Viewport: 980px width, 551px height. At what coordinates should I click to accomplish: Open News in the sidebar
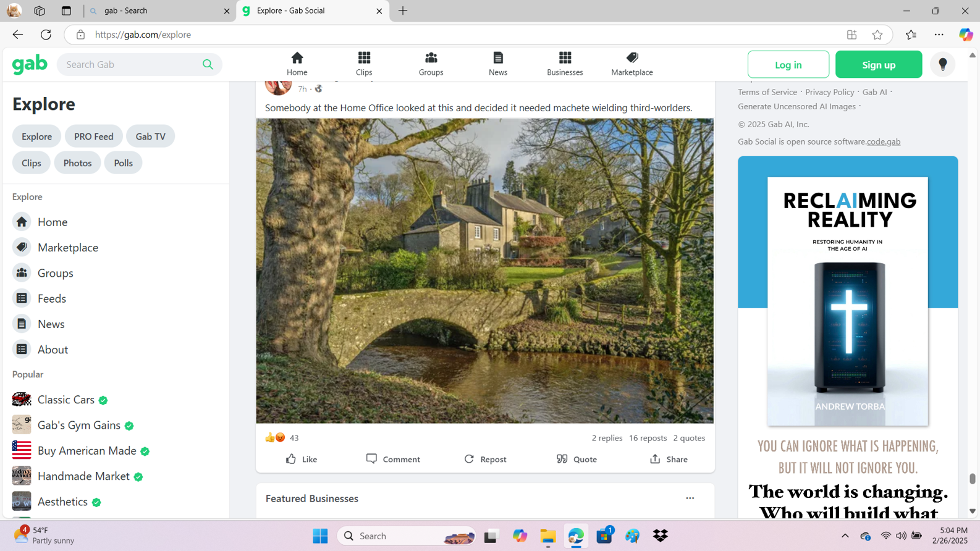38,324
